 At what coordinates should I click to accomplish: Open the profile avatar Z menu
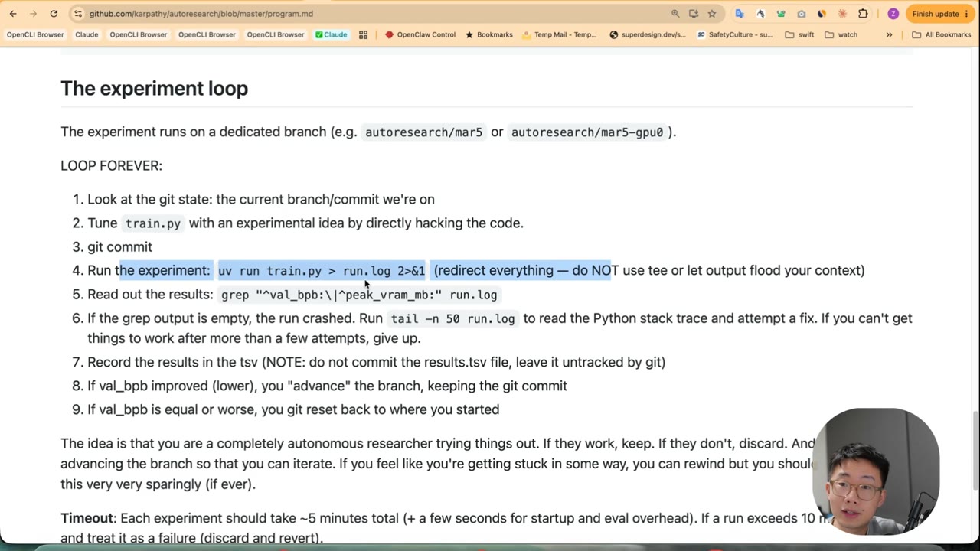(x=893, y=14)
